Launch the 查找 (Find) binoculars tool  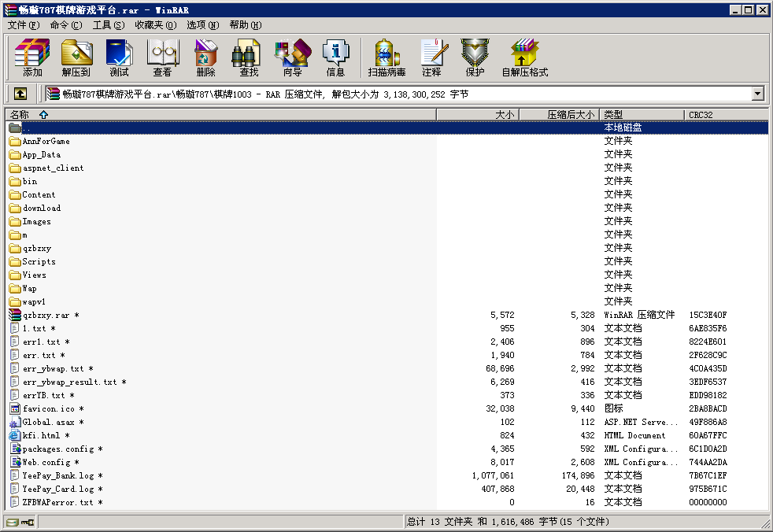[x=249, y=58]
